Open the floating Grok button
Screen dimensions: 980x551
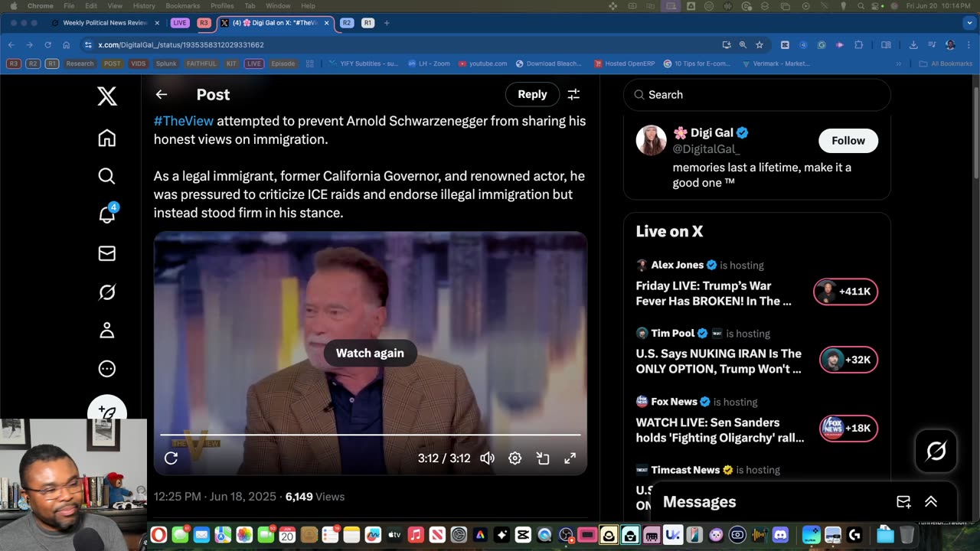click(x=936, y=452)
